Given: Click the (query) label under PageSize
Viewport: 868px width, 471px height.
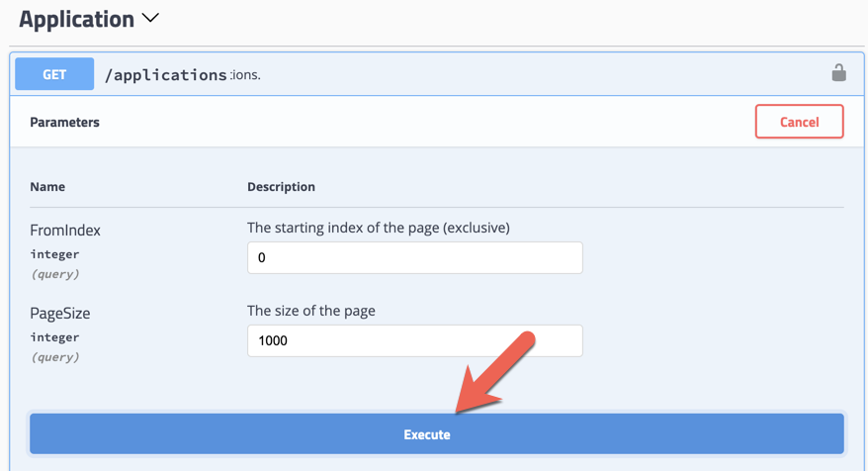Looking at the screenshot, I should [54, 357].
